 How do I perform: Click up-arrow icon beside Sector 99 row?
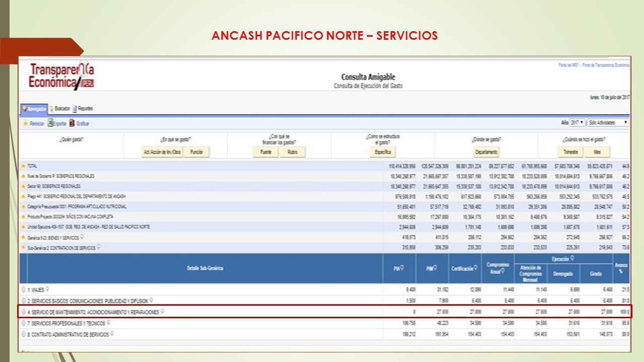23,186
